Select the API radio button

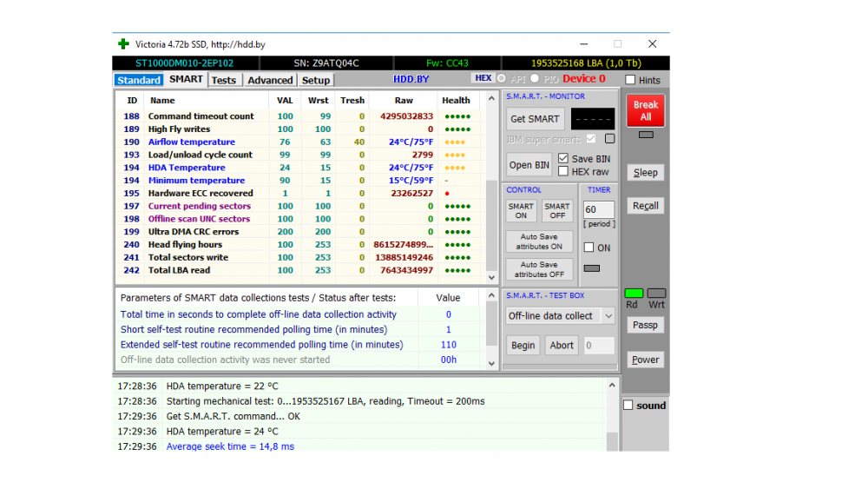pos(502,78)
